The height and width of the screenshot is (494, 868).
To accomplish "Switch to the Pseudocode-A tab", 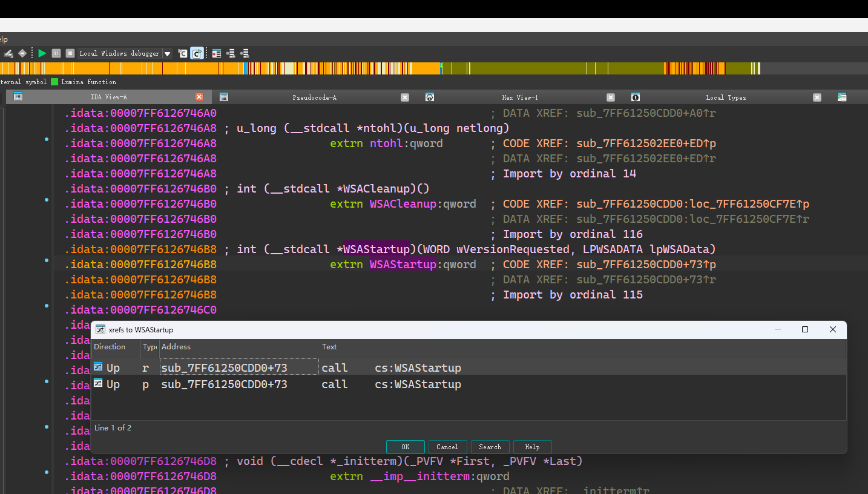I will tap(314, 97).
